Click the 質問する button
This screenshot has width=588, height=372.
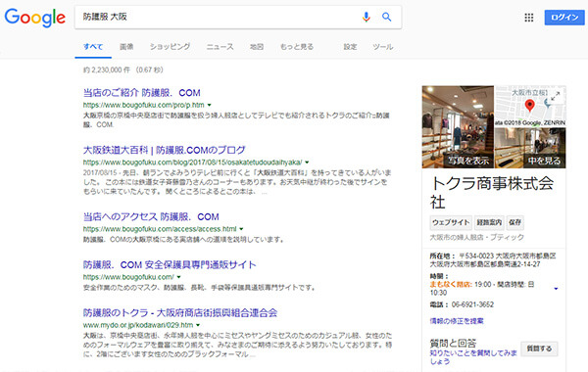click(539, 349)
